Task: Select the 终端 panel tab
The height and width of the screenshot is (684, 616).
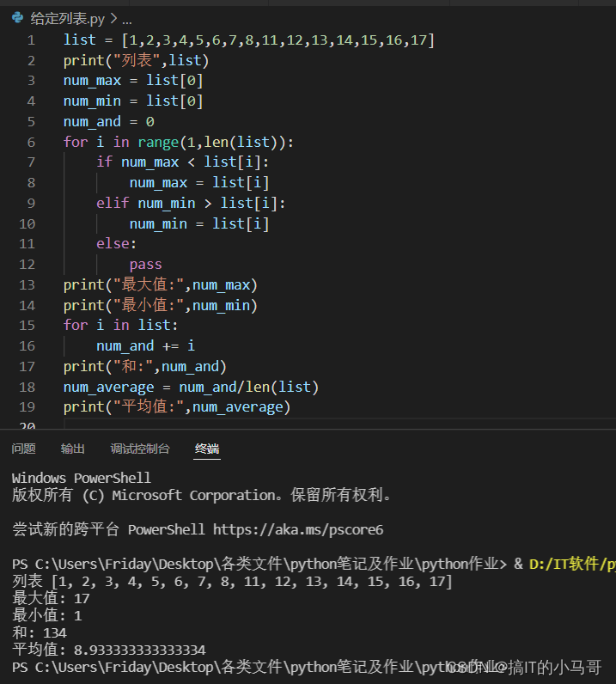Action: 207,449
